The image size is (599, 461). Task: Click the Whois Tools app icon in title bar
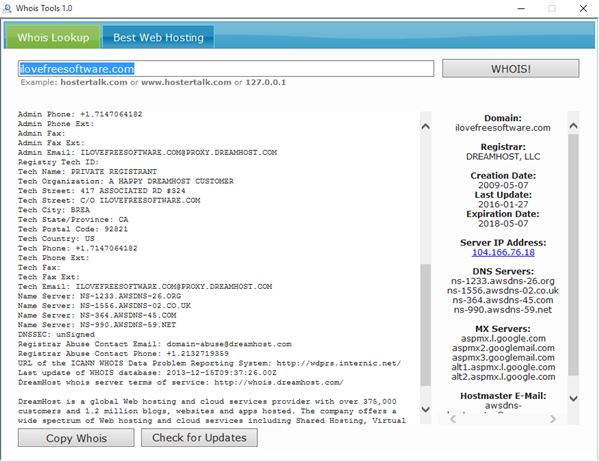coord(7,8)
